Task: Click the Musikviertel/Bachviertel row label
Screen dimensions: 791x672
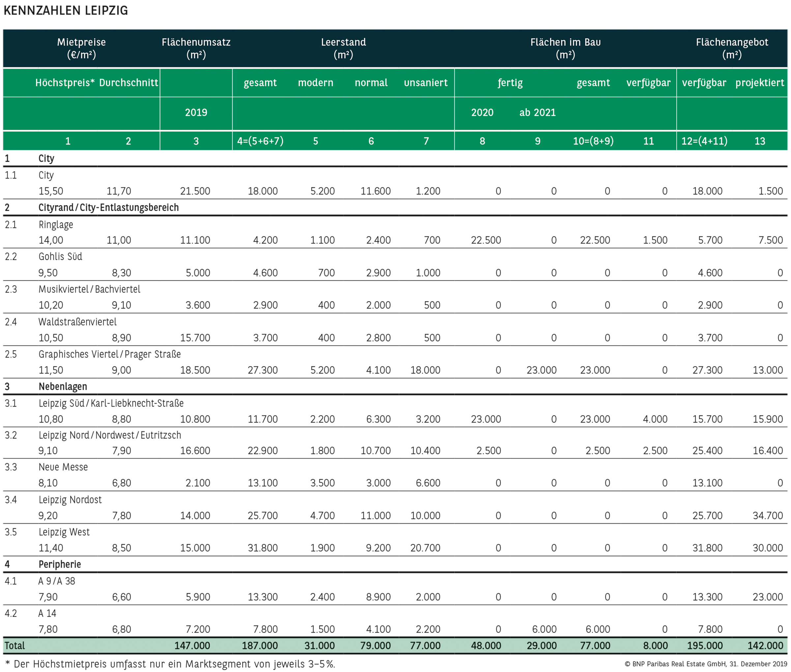Action: [89, 289]
